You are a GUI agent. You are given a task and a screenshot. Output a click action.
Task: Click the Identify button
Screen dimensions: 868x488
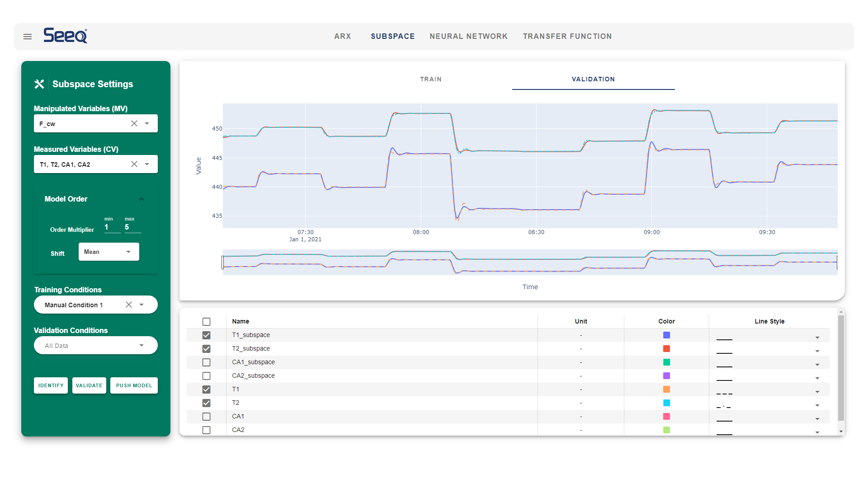(51, 385)
